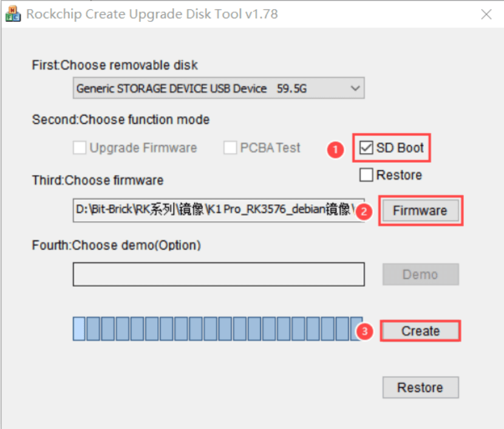Open the removable disk dropdown list

click(355, 89)
